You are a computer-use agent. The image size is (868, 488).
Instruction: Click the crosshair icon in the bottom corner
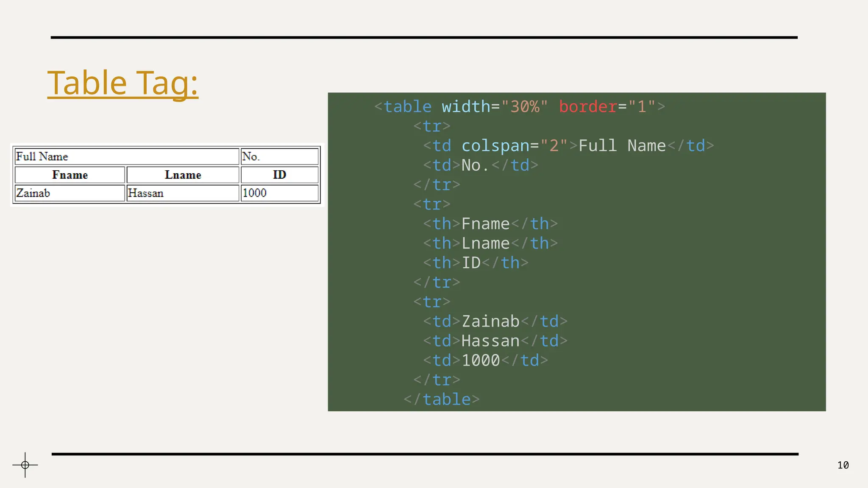point(25,465)
